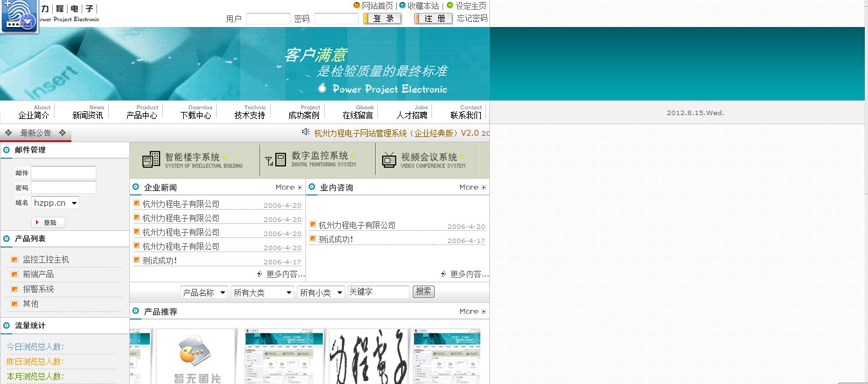Navigate to 下载中心 Download section
Viewport: 868px width, 384px height.
pyautogui.click(x=196, y=112)
